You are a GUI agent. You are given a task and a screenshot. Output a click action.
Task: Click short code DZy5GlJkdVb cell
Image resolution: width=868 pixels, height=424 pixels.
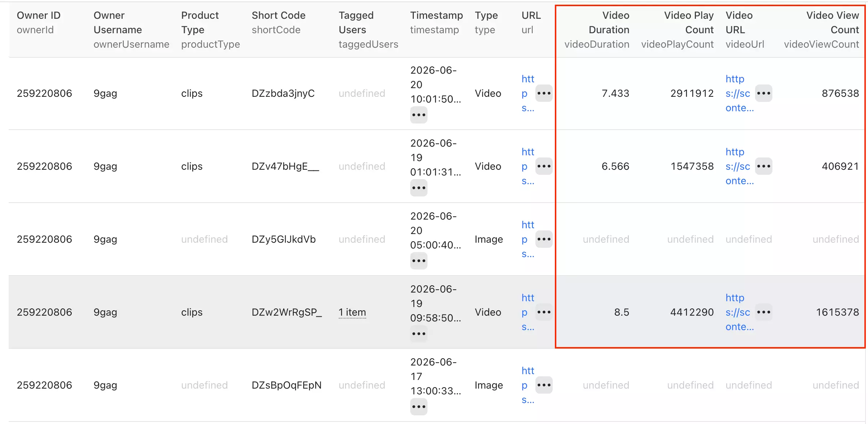pyautogui.click(x=284, y=239)
